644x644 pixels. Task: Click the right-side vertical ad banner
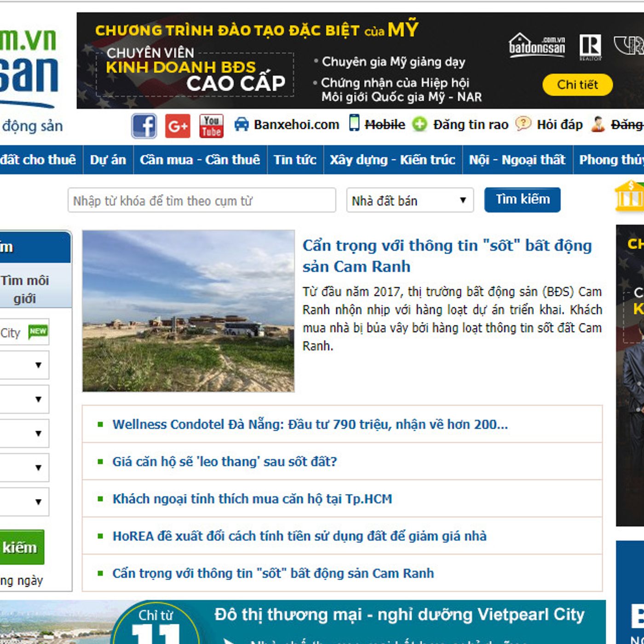(x=630, y=375)
